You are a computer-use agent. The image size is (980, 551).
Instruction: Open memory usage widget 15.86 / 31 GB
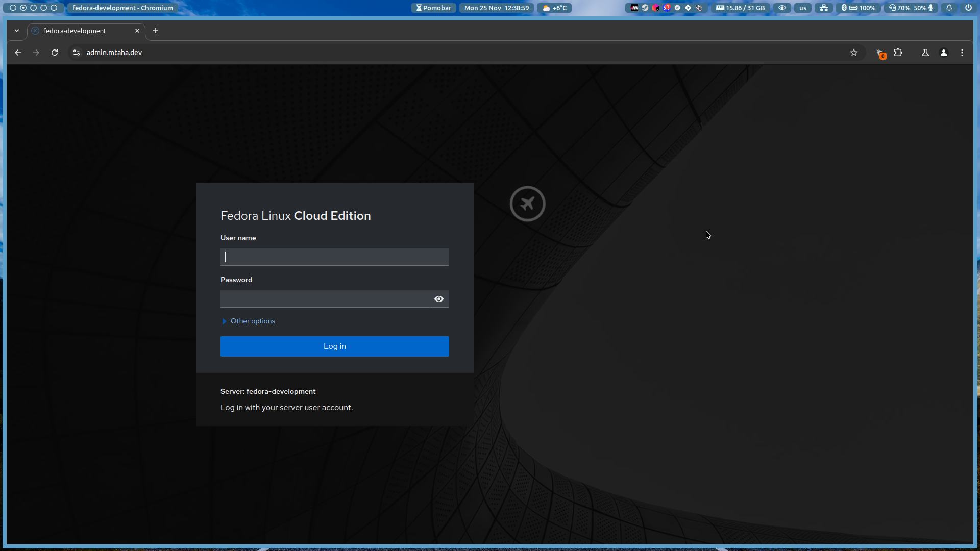coord(741,8)
